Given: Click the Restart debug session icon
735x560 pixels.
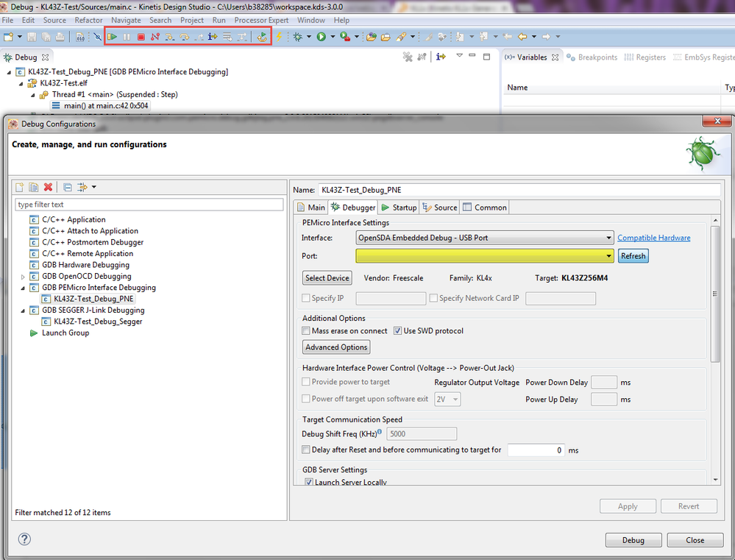Looking at the screenshot, I should 262,37.
